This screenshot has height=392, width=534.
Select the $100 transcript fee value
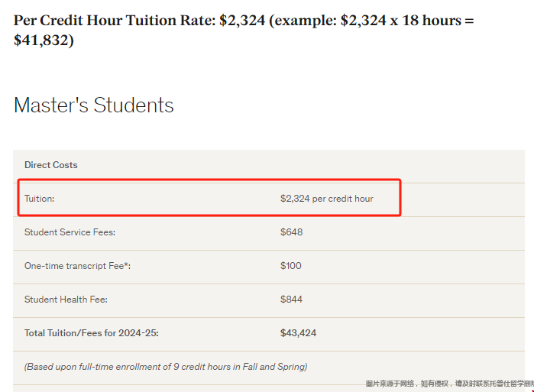point(290,266)
